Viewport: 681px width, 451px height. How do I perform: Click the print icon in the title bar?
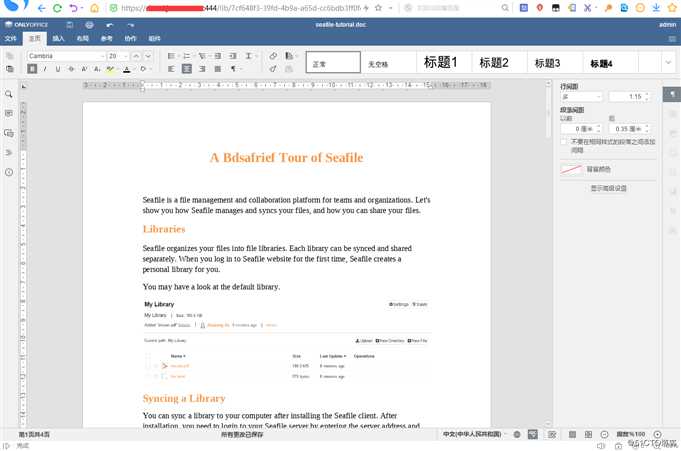click(89, 25)
